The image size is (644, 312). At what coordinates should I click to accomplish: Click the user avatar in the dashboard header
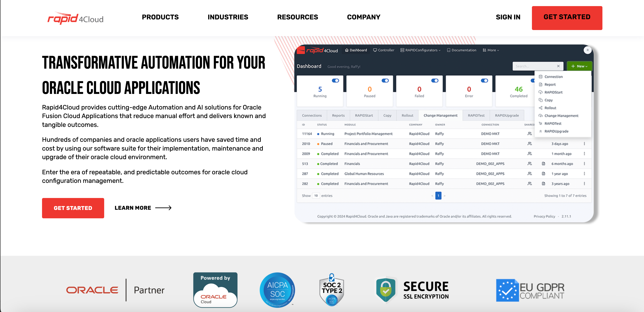point(587,50)
